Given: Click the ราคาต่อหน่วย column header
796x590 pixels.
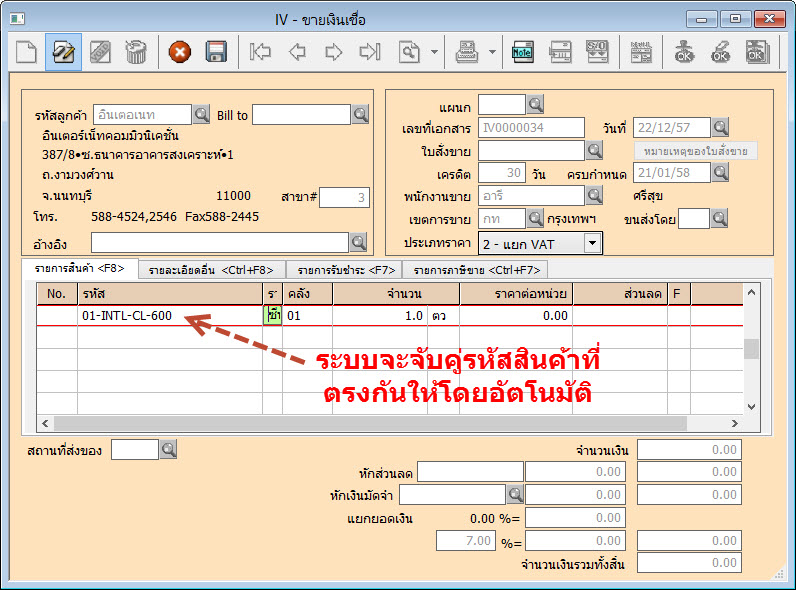Looking at the screenshot, I should (x=516, y=293).
